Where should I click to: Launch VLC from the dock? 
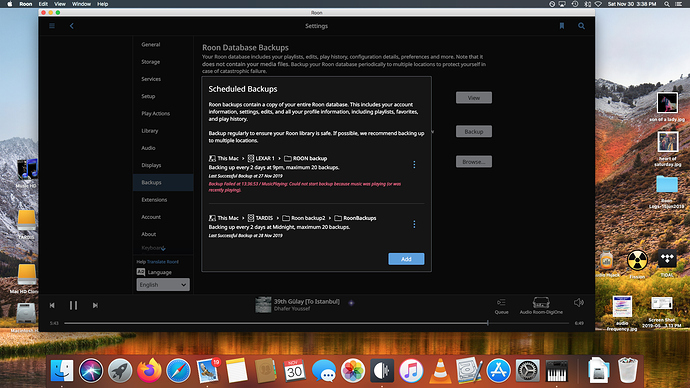click(440, 370)
